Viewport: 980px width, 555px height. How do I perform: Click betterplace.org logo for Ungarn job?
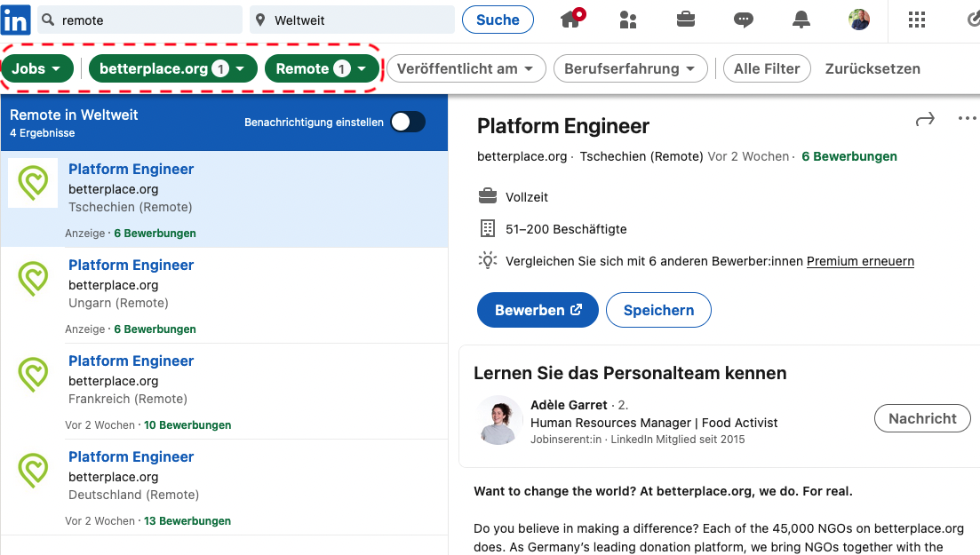point(33,278)
